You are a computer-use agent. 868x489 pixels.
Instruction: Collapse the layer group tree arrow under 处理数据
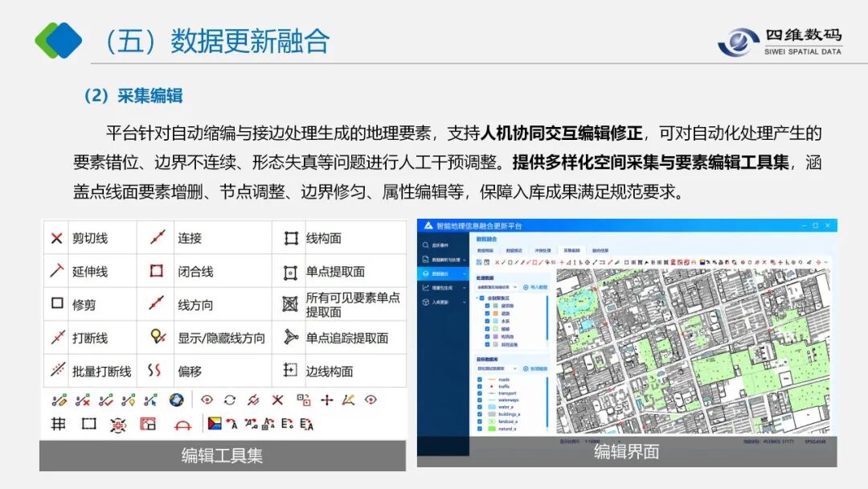(x=477, y=298)
